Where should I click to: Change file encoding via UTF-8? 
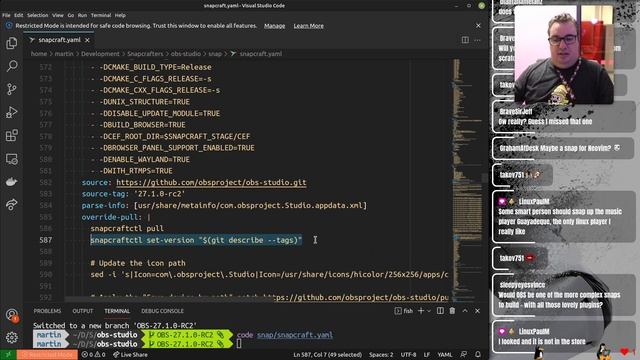pyautogui.click(x=408, y=355)
